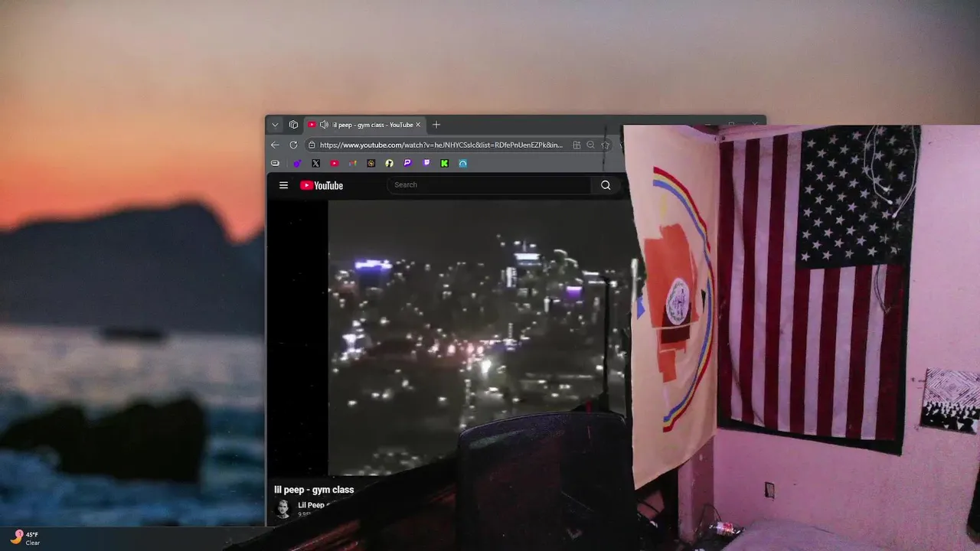Image resolution: width=980 pixels, height=551 pixels.
Task: Bookmark this page with the star icon
Action: [605, 145]
